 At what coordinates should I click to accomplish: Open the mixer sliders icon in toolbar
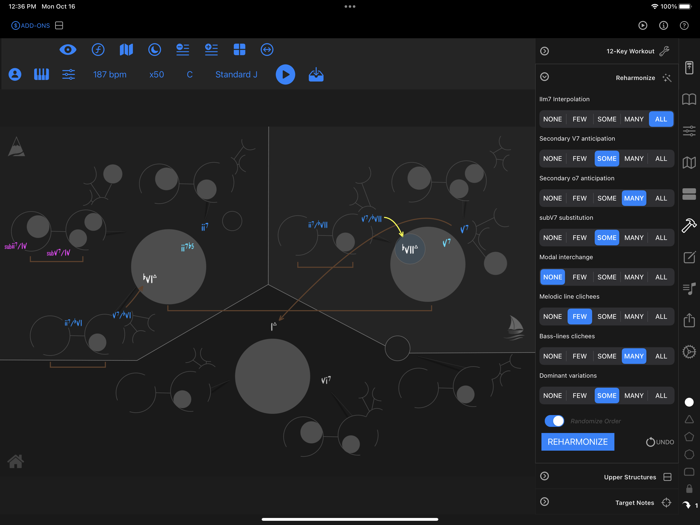point(68,75)
